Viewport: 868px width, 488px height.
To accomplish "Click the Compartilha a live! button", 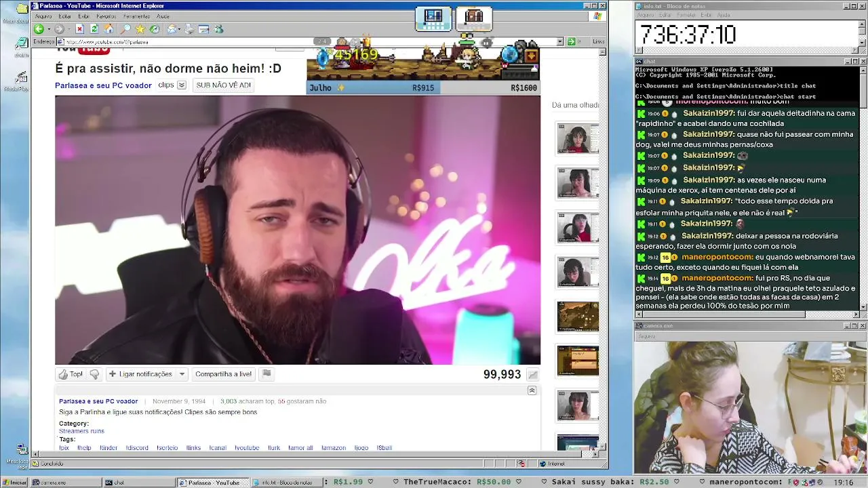I will tap(223, 374).
